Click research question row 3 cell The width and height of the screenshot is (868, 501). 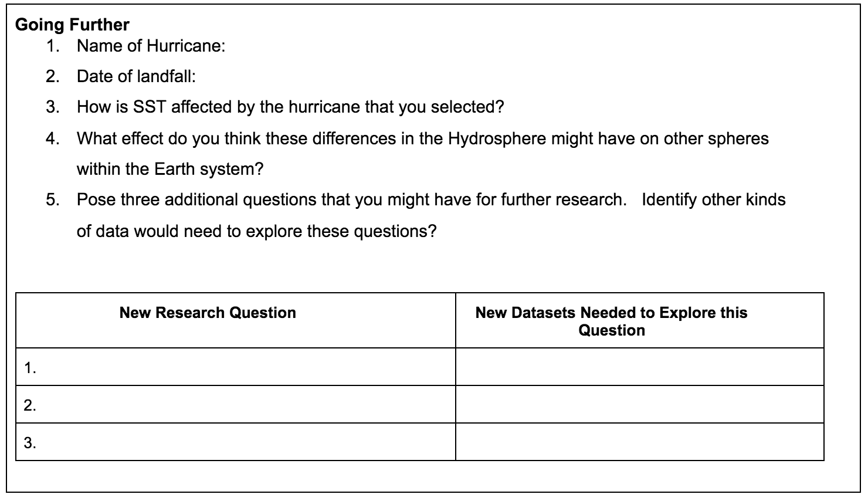pos(236,442)
